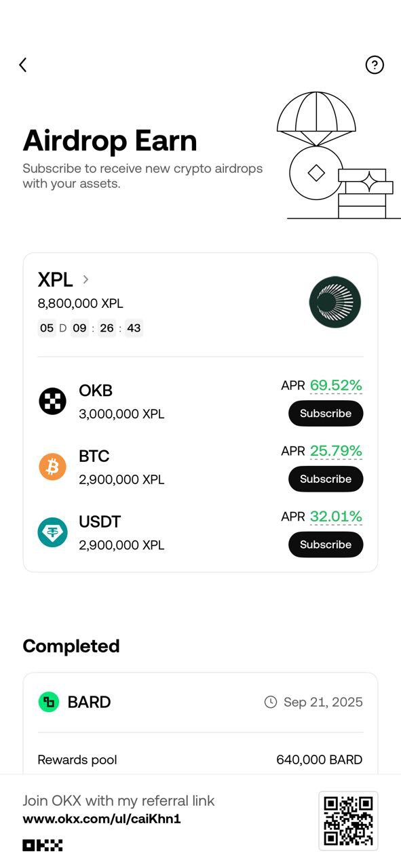Open referral link www.okx.com/ul/caiKhn1
This screenshot has height=868, width=401.
point(102,818)
